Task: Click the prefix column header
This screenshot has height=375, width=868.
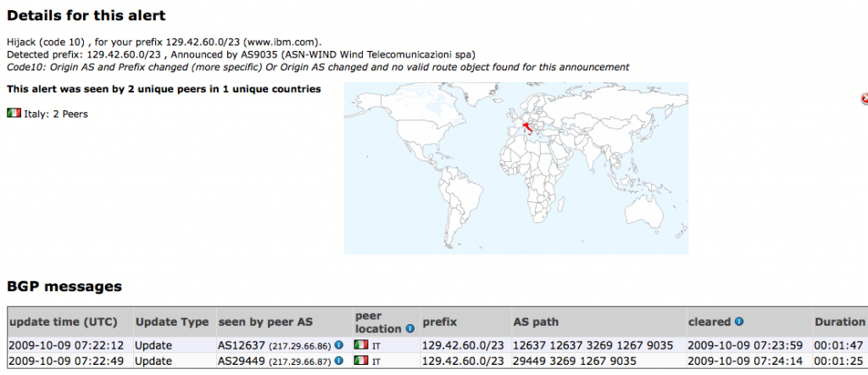Action: click(x=440, y=322)
